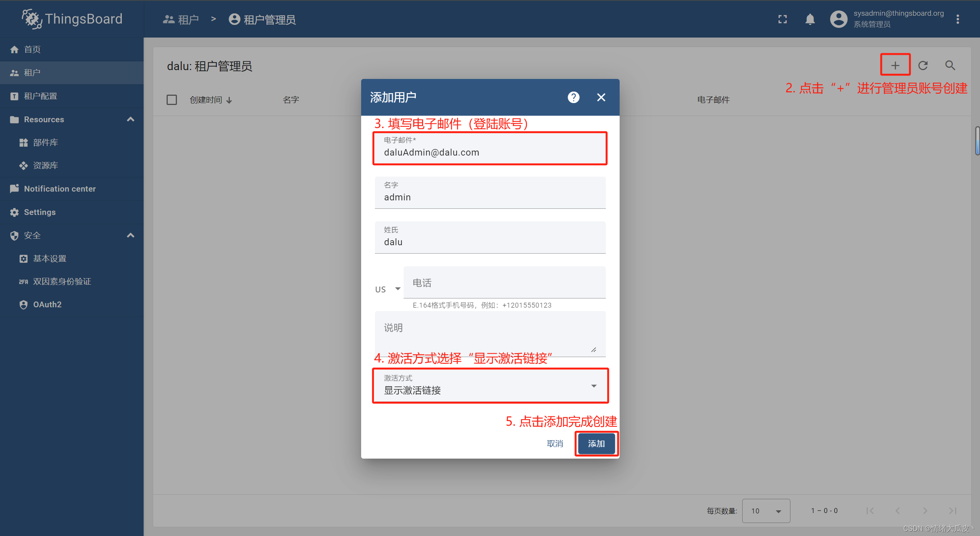Click the OAuth2 shield icon

23,305
